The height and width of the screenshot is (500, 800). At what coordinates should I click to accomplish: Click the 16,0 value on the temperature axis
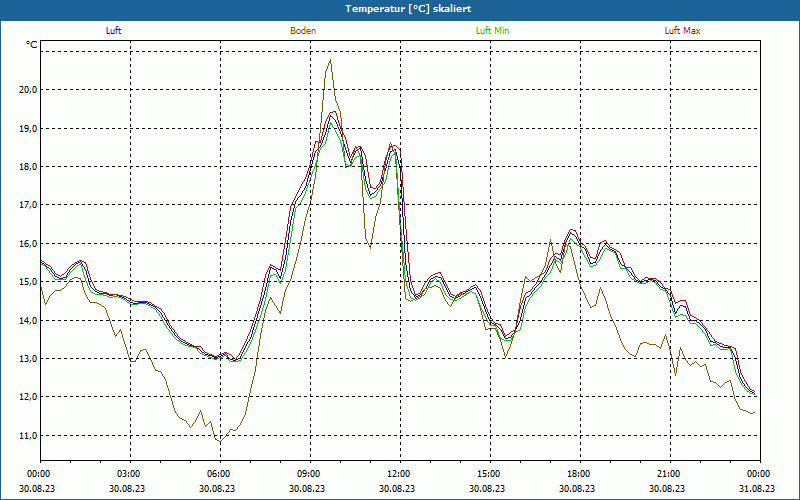(28, 244)
